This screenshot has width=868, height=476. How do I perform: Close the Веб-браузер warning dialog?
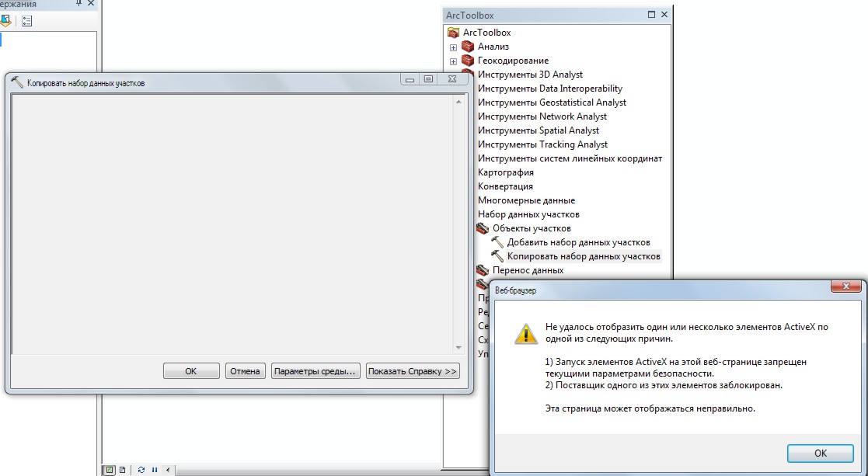coord(846,287)
